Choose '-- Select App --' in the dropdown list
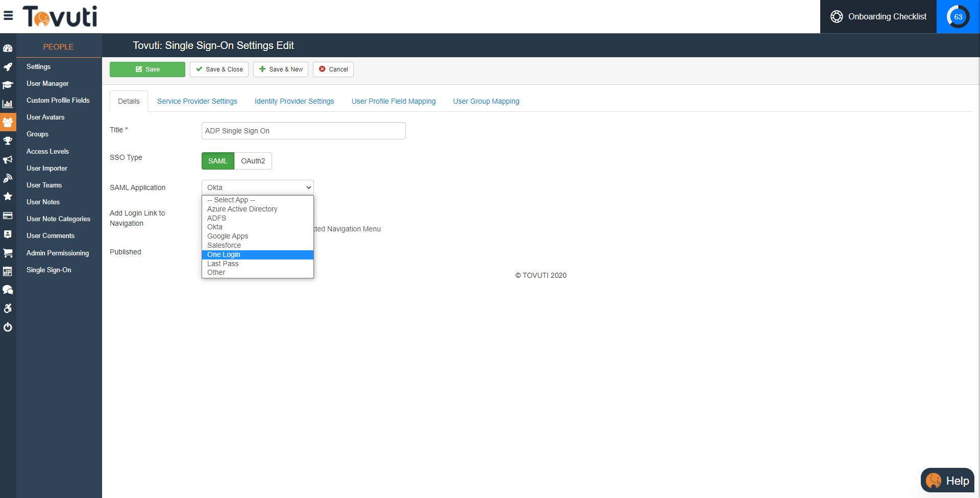Viewport: 980px width, 498px height. [258, 200]
